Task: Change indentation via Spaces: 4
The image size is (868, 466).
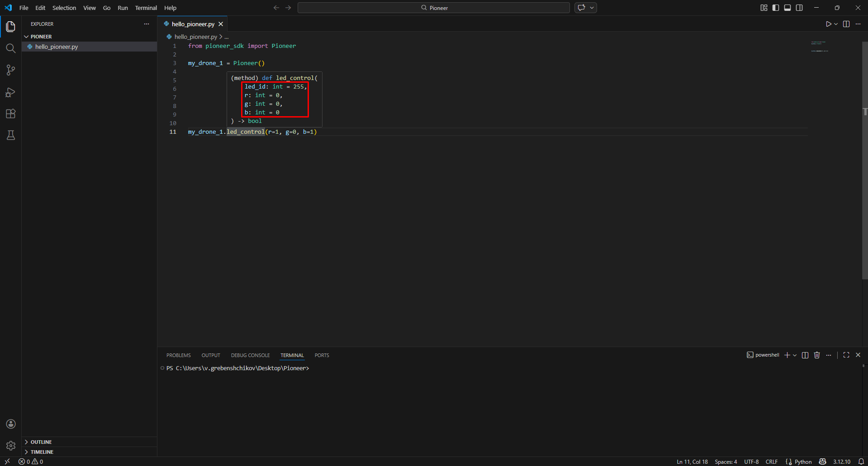Action: tap(726, 461)
